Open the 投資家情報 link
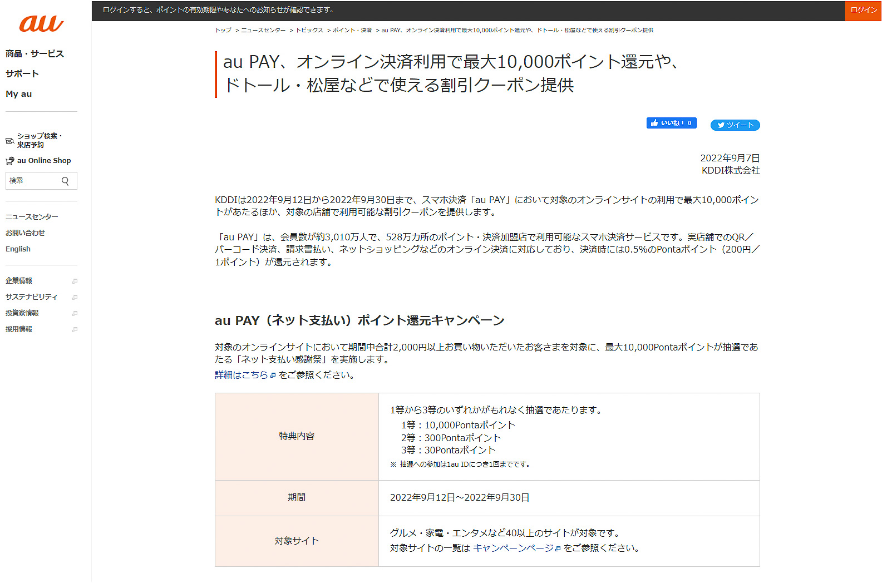Screen dimensions: 882x588 22,313
